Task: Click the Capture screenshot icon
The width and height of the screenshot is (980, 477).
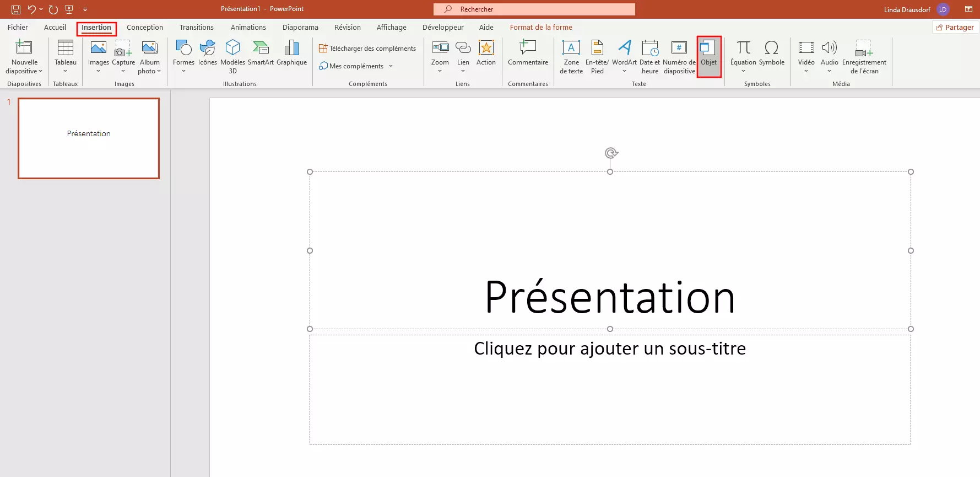Action: click(x=123, y=47)
